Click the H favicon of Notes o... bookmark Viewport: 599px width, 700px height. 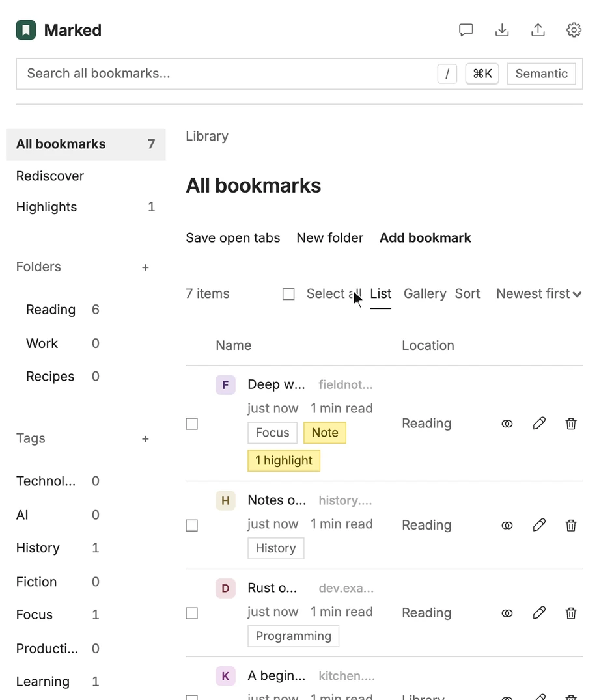[x=225, y=500]
